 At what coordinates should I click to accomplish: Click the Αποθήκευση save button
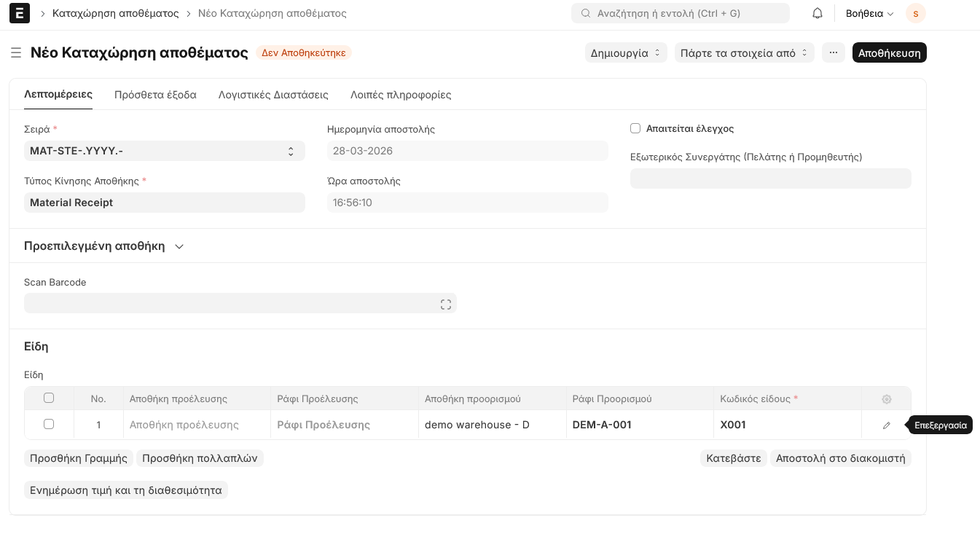click(889, 52)
